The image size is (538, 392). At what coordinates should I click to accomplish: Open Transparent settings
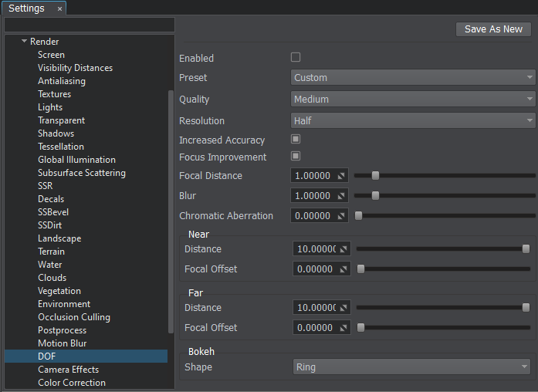click(x=61, y=120)
